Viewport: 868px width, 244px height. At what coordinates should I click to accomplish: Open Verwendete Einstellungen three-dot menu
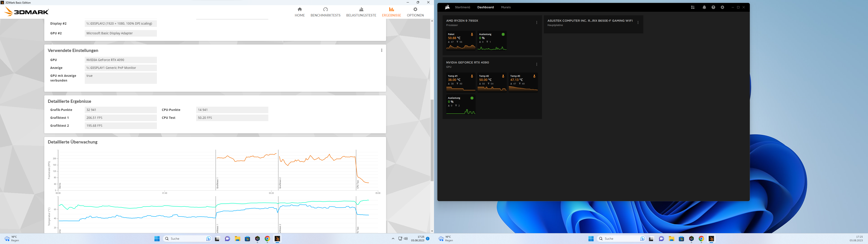tap(381, 50)
